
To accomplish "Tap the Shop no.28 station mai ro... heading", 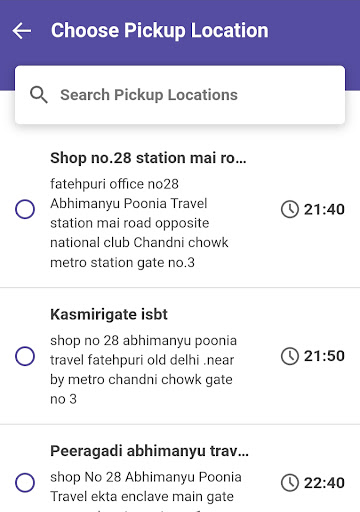I will click(148, 158).
